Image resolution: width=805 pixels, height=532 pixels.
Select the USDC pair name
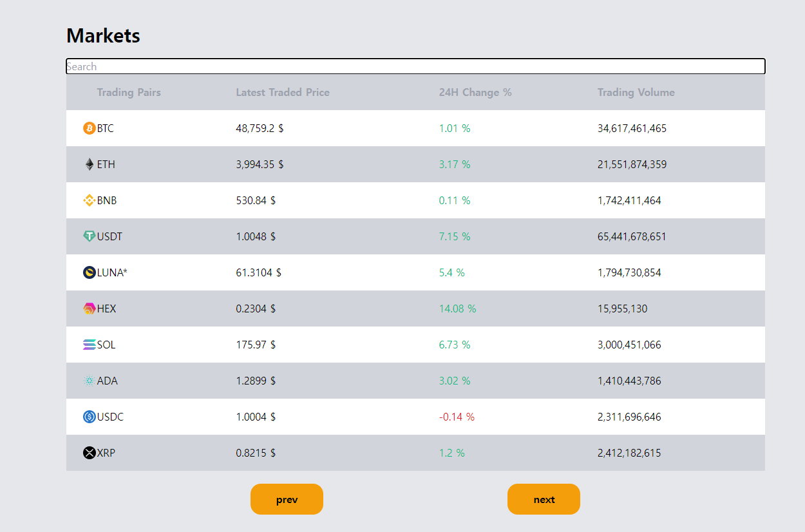tap(110, 417)
